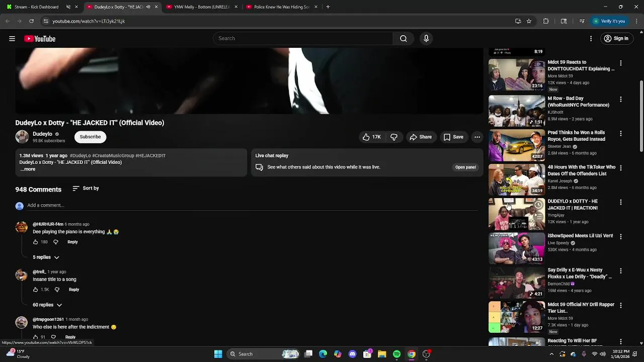The height and width of the screenshot is (362, 644).
Task: Close the YNW Melly tab
Action: (x=236, y=7)
